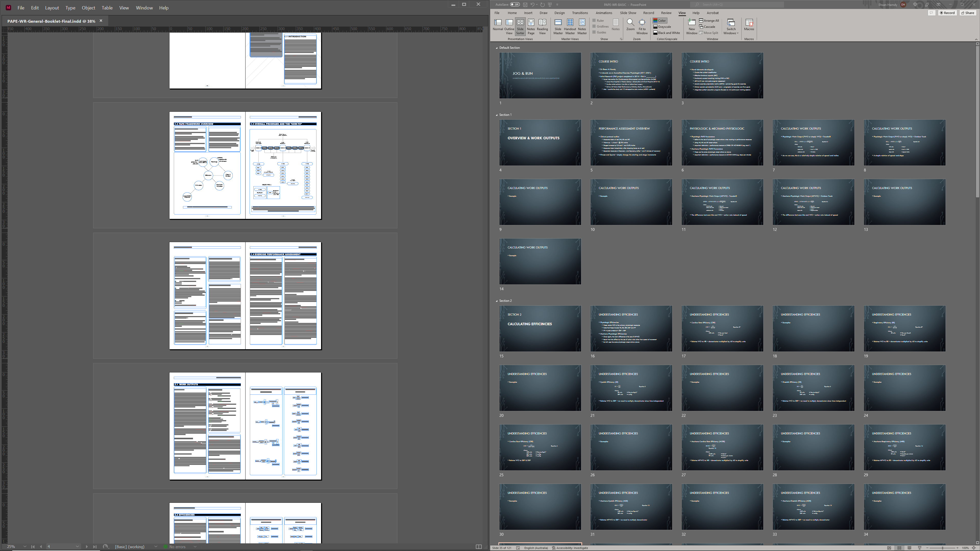Click the Macros button in ribbon
Image resolution: width=980 pixels, height=551 pixels.
coord(749,25)
